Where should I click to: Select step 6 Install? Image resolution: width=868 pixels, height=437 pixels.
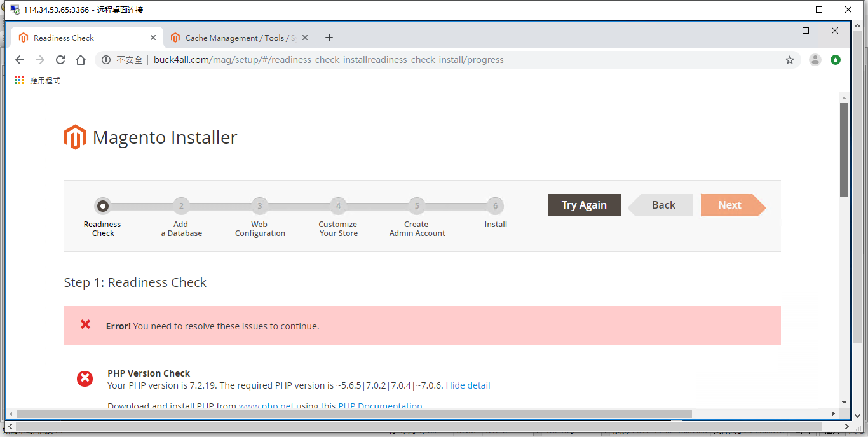click(496, 206)
